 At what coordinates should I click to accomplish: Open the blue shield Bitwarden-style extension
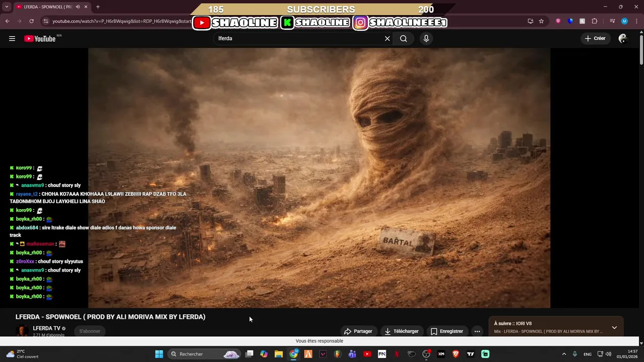point(570,21)
